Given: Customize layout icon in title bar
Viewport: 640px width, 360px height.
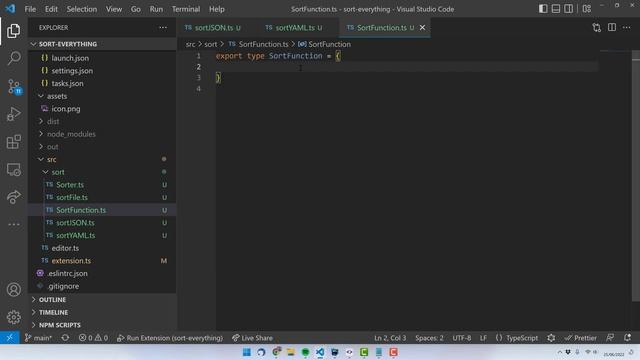Looking at the screenshot, I should (x=587, y=9).
